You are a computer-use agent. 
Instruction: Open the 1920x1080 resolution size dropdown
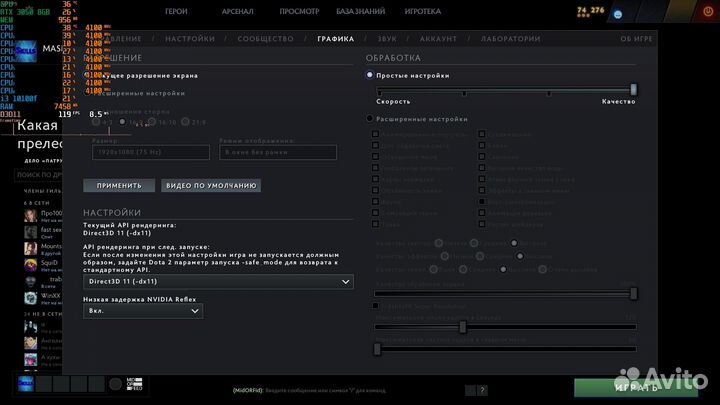(x=151, y=152)
